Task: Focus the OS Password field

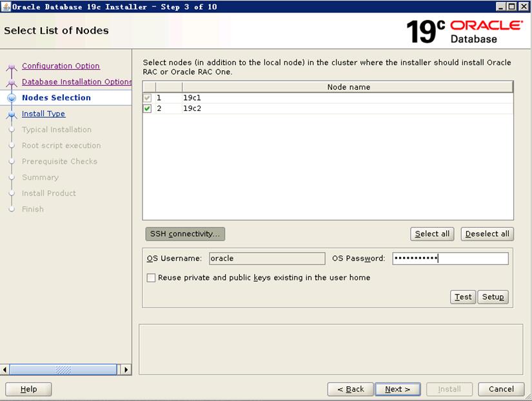Action: click(450, 259)
